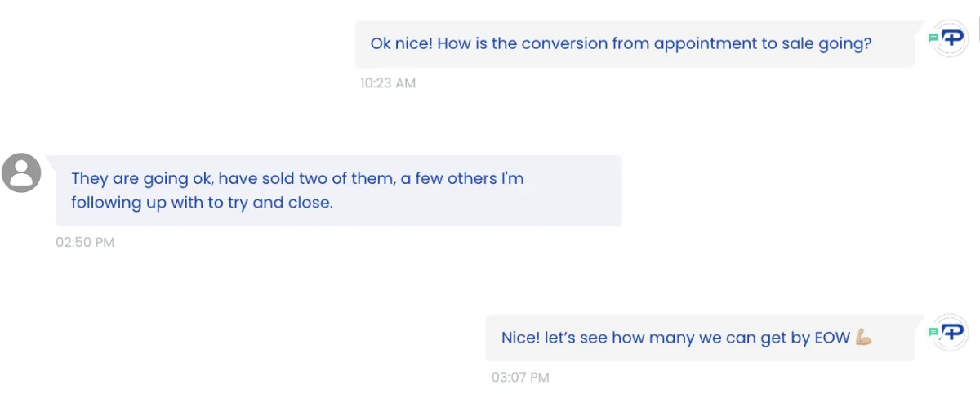Screen dimensions: 980x394
Task: Click "Ok nice!" at the start of the first message
Action: pos(401,43)
